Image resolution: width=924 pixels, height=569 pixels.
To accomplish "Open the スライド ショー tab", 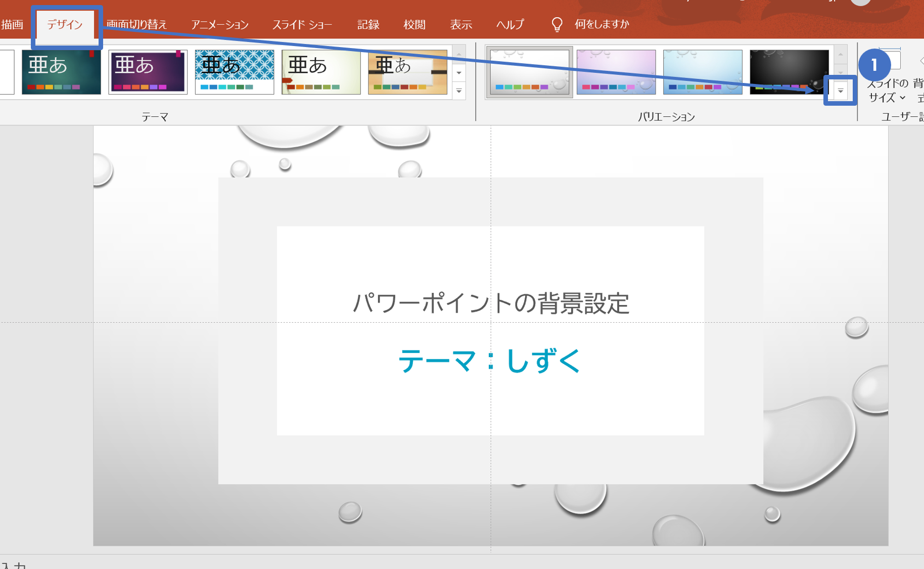I will pos(302,25).
